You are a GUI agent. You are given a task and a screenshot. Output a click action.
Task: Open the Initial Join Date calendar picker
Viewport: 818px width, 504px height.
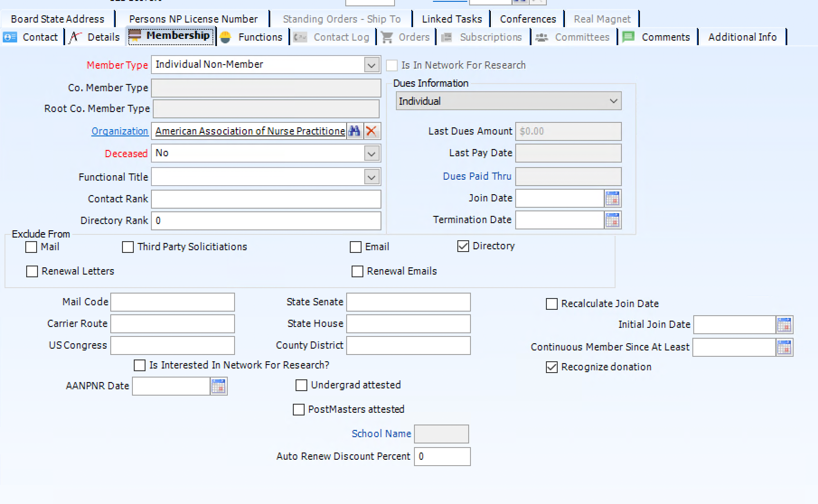785,324
